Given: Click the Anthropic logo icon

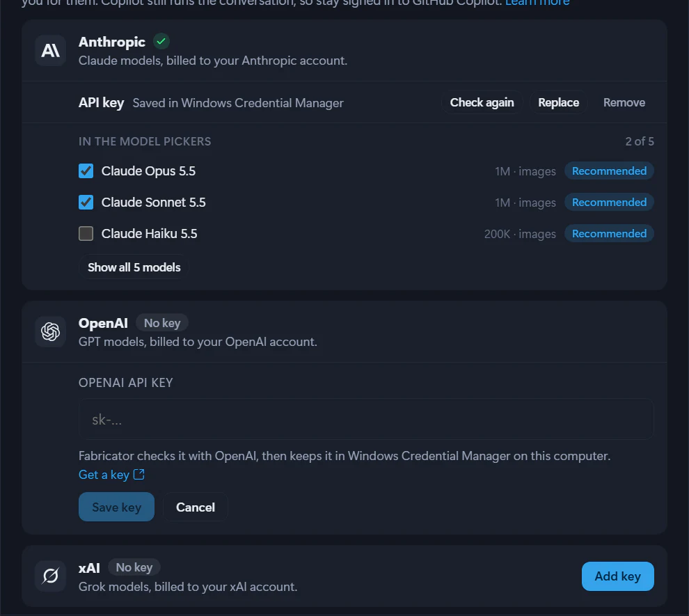Looking at the screenshot, I should click(51, 51).
